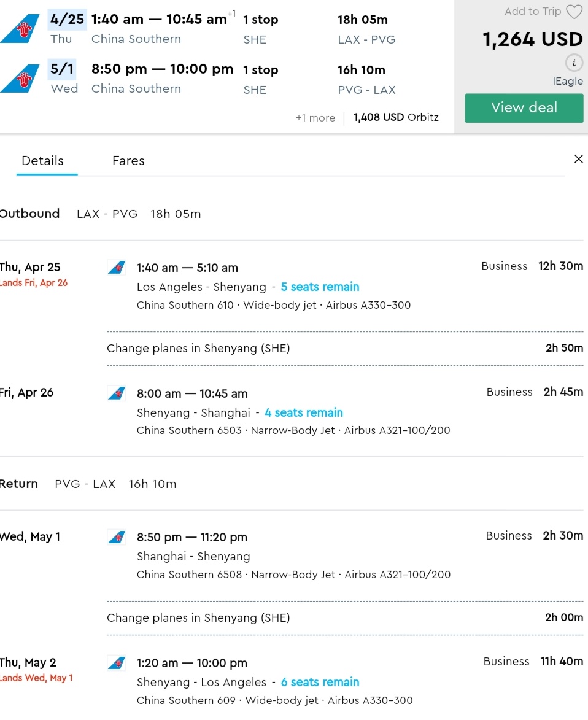
Task: Click the 5 seats remain notice
Action: click(320, 287)
